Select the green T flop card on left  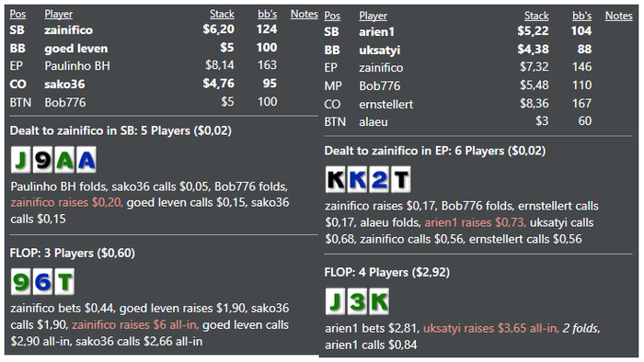tap(64, 282)
